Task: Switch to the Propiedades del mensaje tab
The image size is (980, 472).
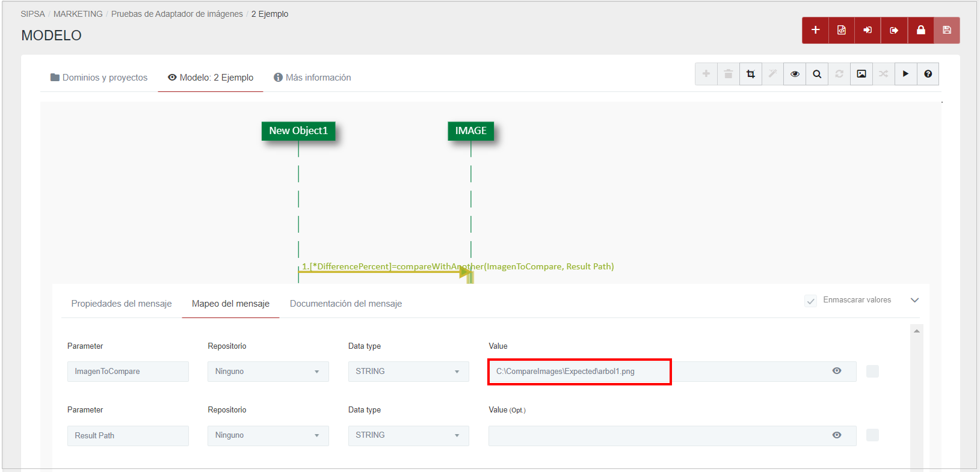Action: (x=122, y=304)
